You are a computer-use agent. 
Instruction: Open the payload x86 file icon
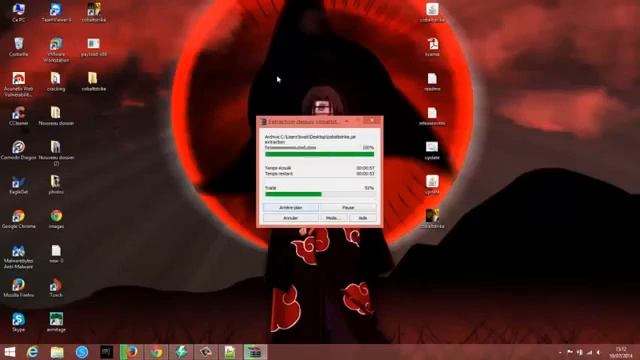coord(93,47)
